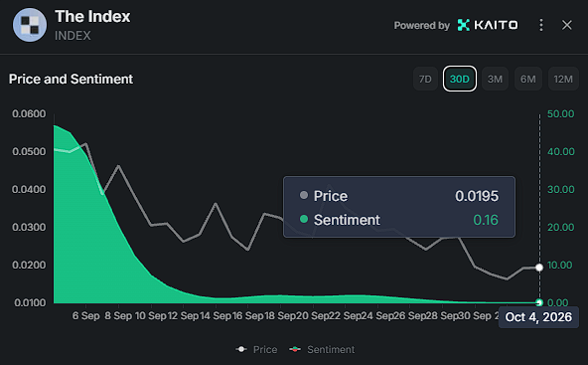The height and width of the screenshot is (365, 588).
Task: Toggle the Price series in legend
Action: (x=257, y=350)
